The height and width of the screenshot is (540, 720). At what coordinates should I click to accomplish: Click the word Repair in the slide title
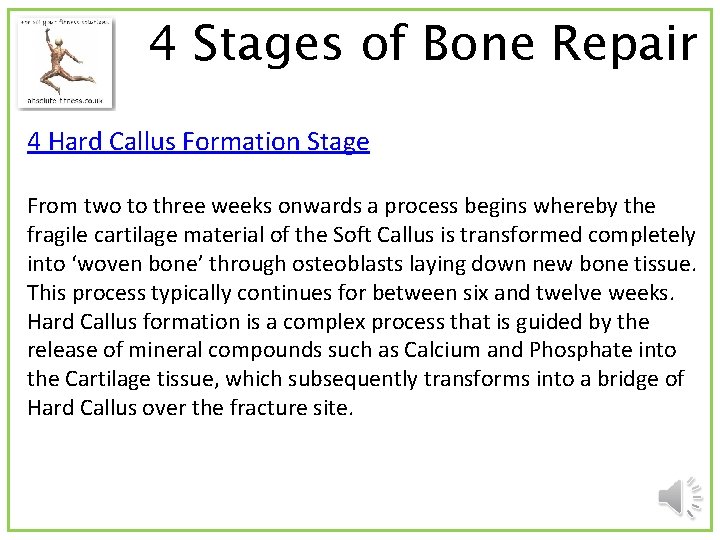pyautogui.click(x=624, y=43)
